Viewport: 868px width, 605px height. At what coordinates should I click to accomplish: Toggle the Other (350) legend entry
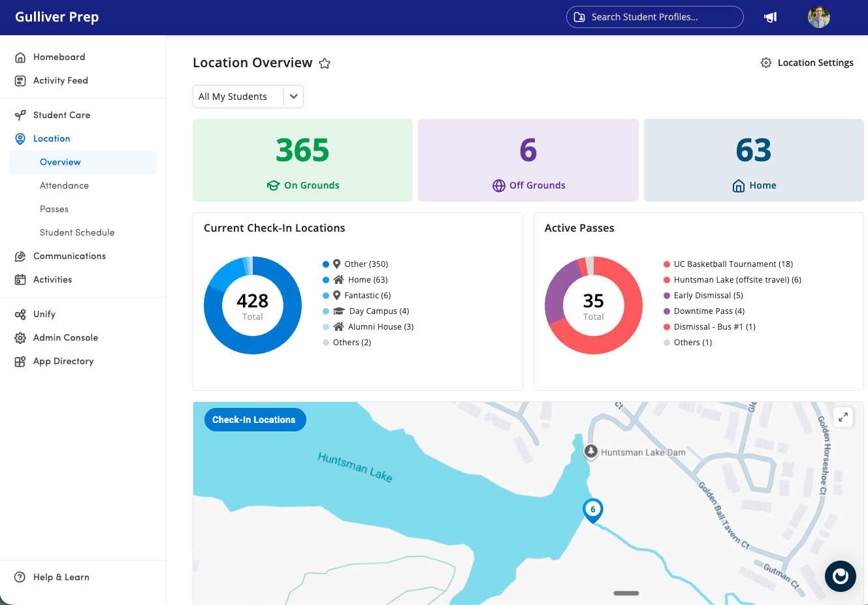point(355,264)
